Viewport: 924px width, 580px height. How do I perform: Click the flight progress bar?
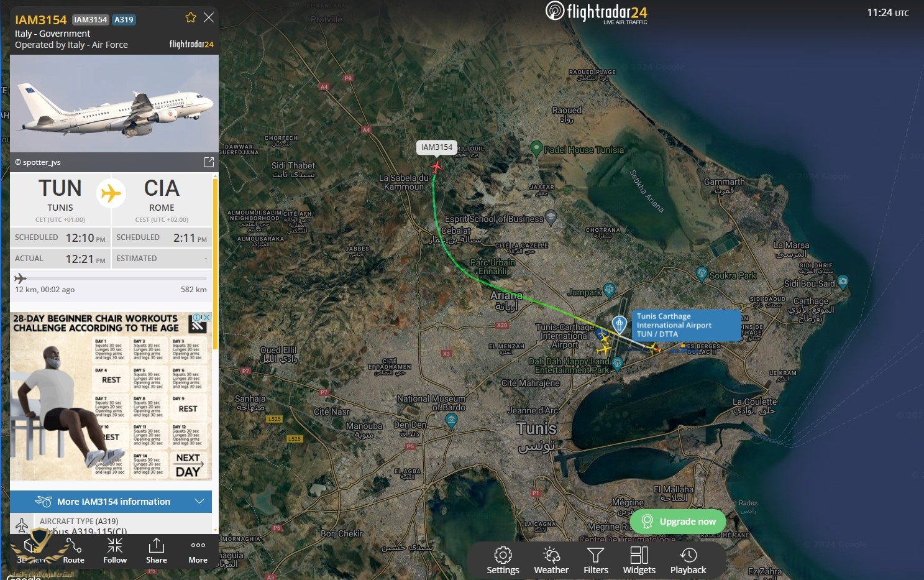click(x=111, y=278)
